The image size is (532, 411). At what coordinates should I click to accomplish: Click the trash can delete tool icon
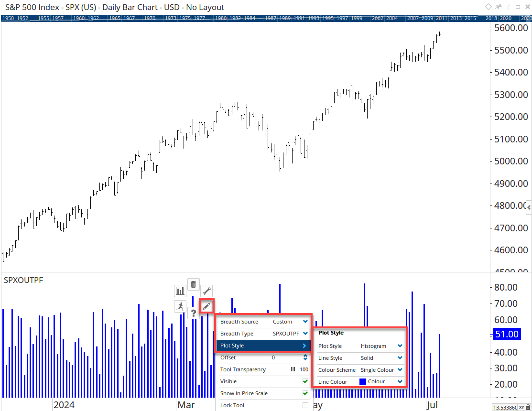pos(194,284)
